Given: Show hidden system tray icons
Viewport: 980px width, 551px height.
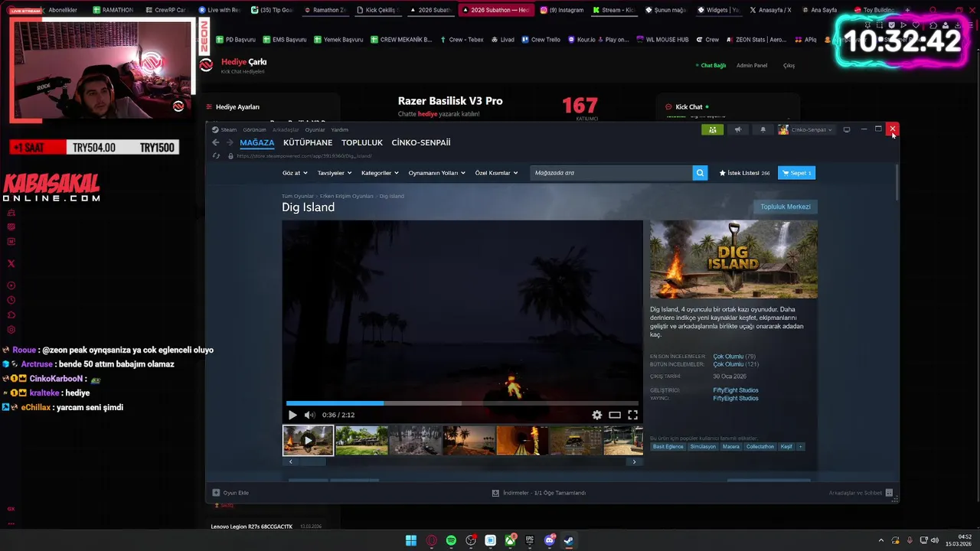Looking at the screenshot, I should [x=880, y=540].
